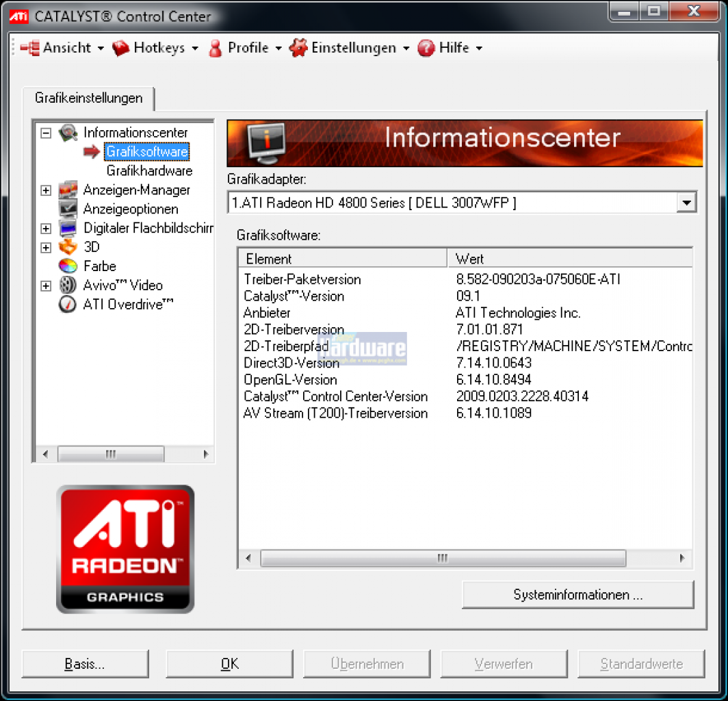The width and height of the screenshot is (728, 701).
Task: Open dropdown arrow next to Hotkeys
Action: click(x=195, y=49)
